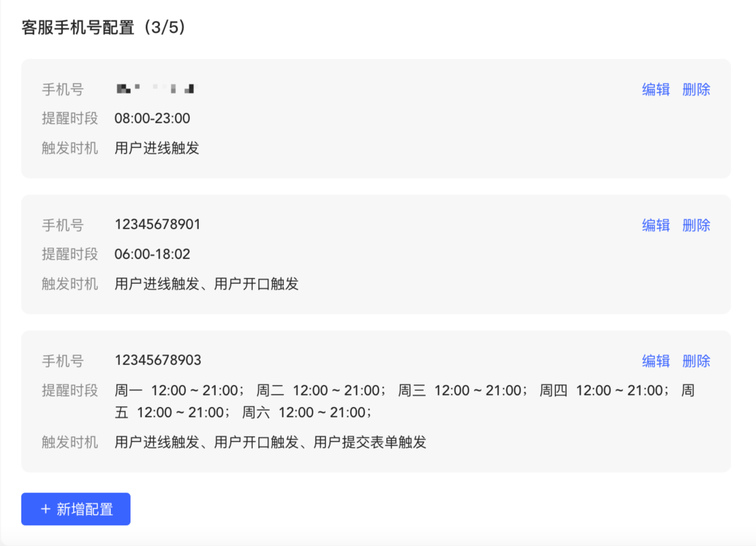The image size is (756, 546).
Task: Click reminder time 08:00-23:00
Action: point(152,118)
